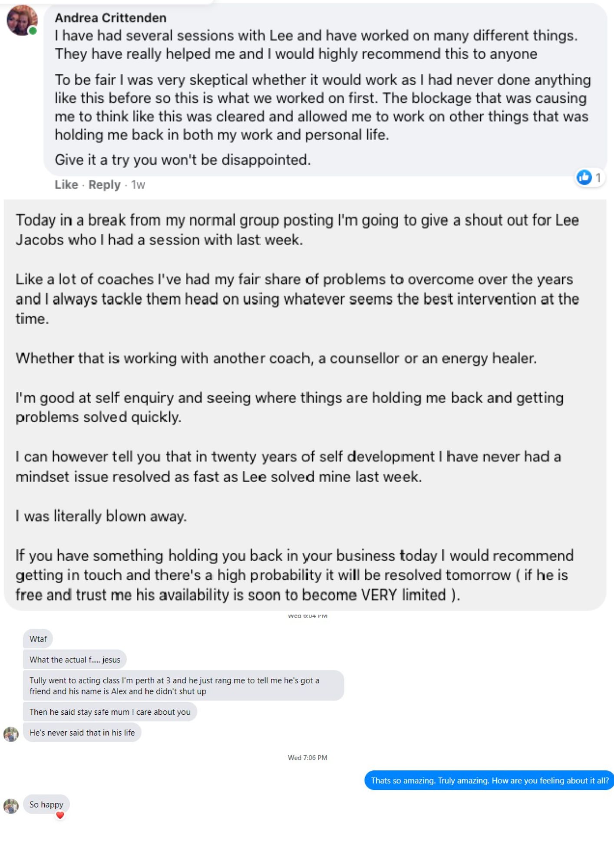Click the 'Wed 7:06 PM' timestamp

coord(307,757)
